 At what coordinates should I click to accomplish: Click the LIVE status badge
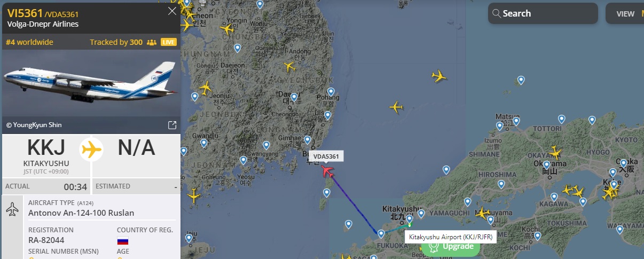(169, 42)
